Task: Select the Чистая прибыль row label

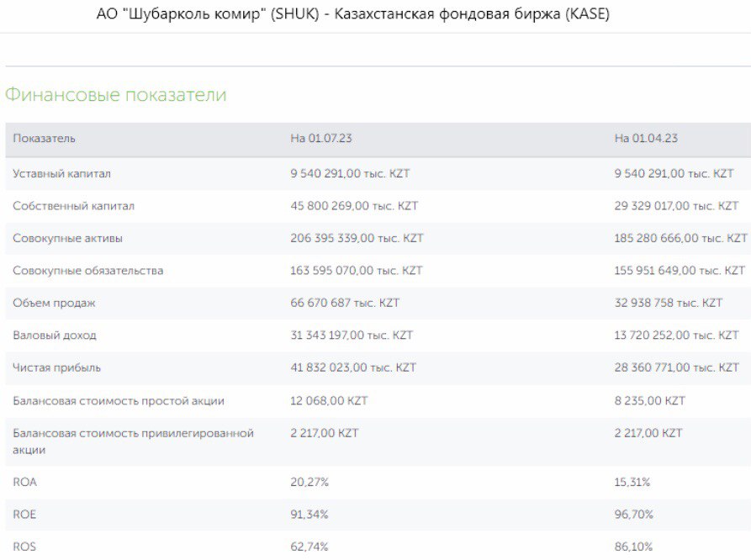Action: [x=57, y=368]
